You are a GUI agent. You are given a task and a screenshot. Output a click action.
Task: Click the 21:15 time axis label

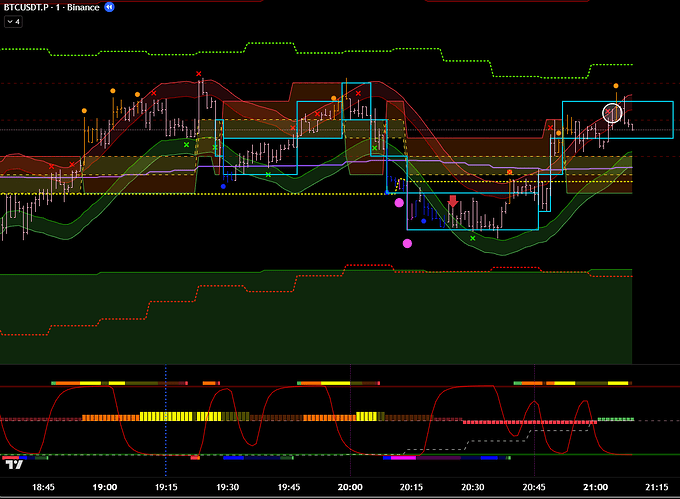pos(655,487)
